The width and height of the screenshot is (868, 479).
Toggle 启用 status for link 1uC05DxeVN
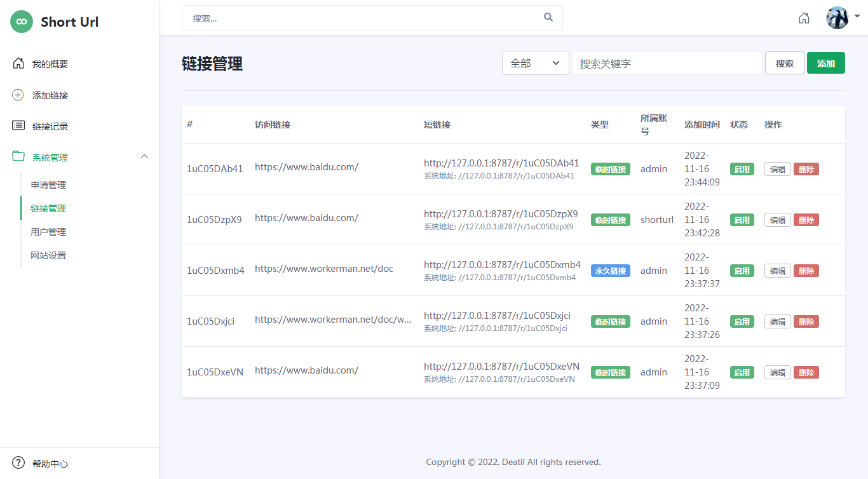[x=742, y=372]
